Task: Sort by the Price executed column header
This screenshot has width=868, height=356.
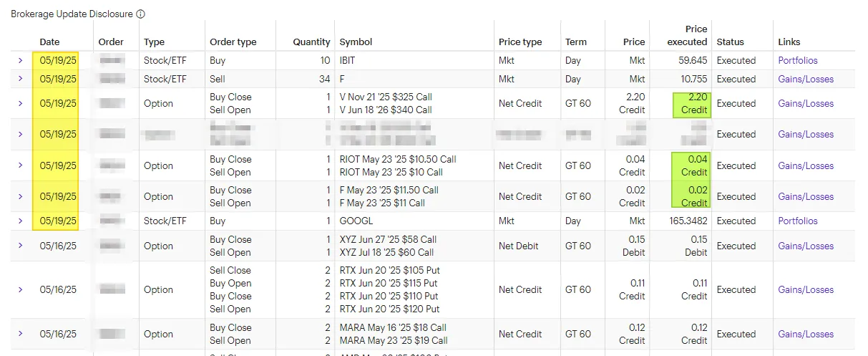Action: click(x=686, y=36)
